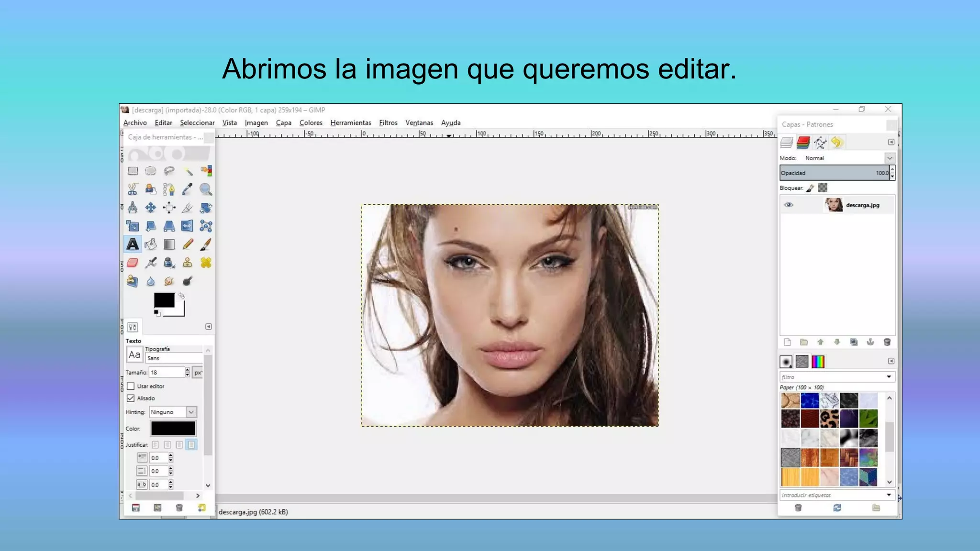Click the Opacidad slider
Screen dimensions: 980x551
834,173
